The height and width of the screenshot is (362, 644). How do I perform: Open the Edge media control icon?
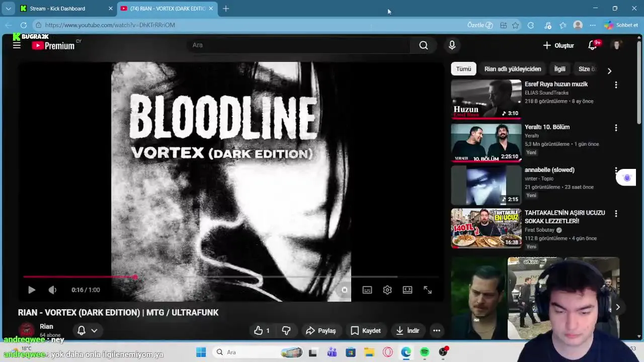coord(548,25)
